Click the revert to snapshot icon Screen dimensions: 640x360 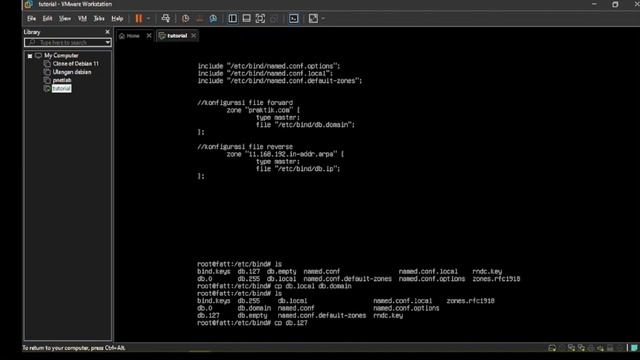click(200, 18)
